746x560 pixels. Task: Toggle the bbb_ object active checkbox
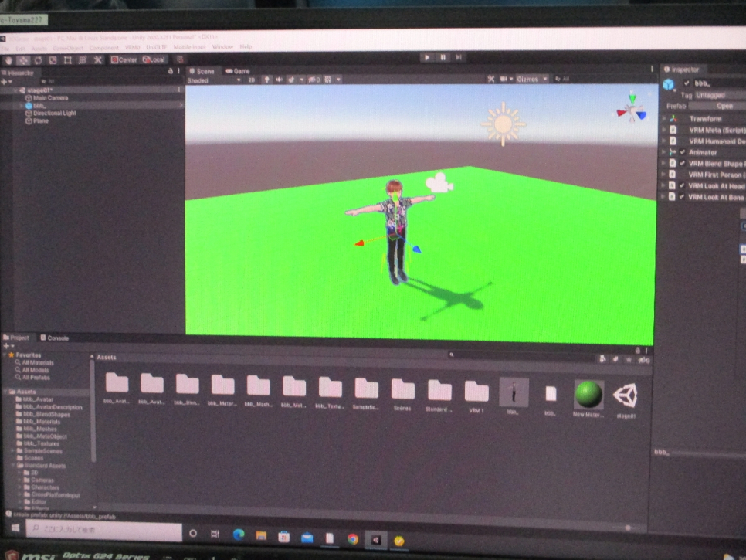pyautogui.click(x=687, y=83)
